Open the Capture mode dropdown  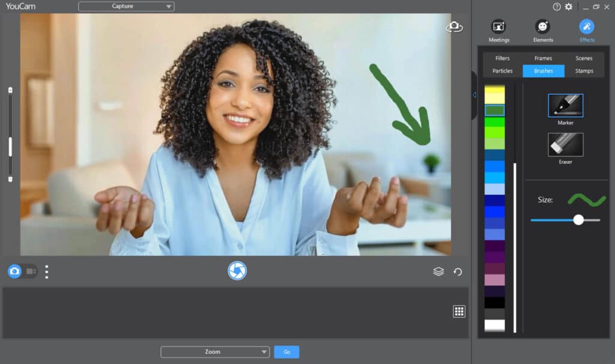click(x=126, y=6)
